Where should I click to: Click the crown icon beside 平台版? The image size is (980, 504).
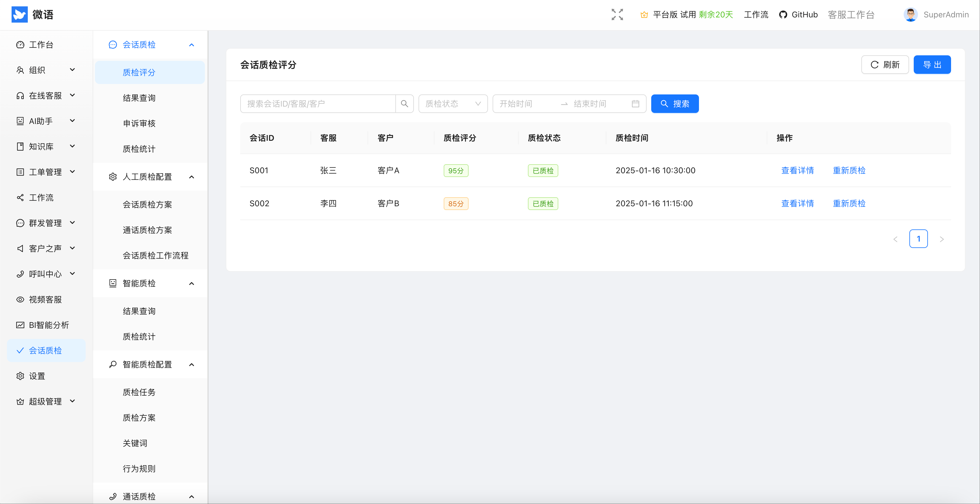644,14
